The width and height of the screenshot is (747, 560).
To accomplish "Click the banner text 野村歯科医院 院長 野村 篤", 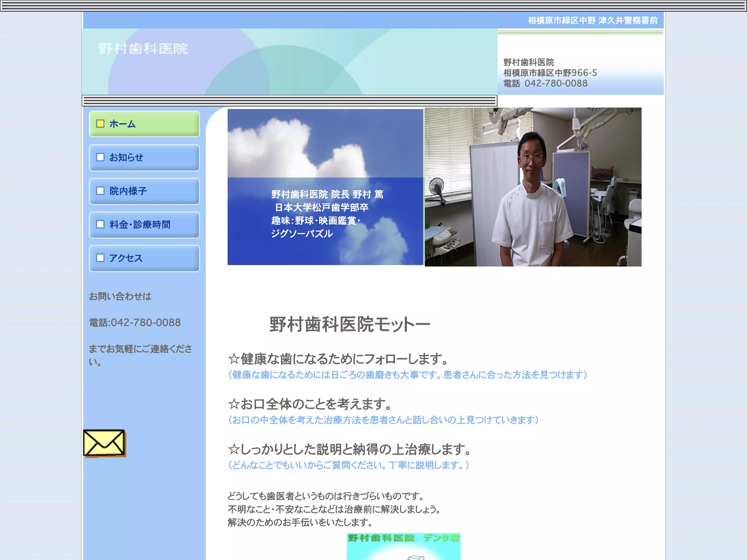I will 327,194.
